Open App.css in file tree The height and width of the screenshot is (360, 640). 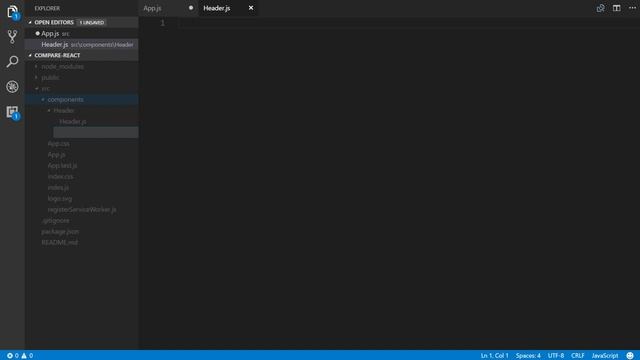(x=82, y=143)
